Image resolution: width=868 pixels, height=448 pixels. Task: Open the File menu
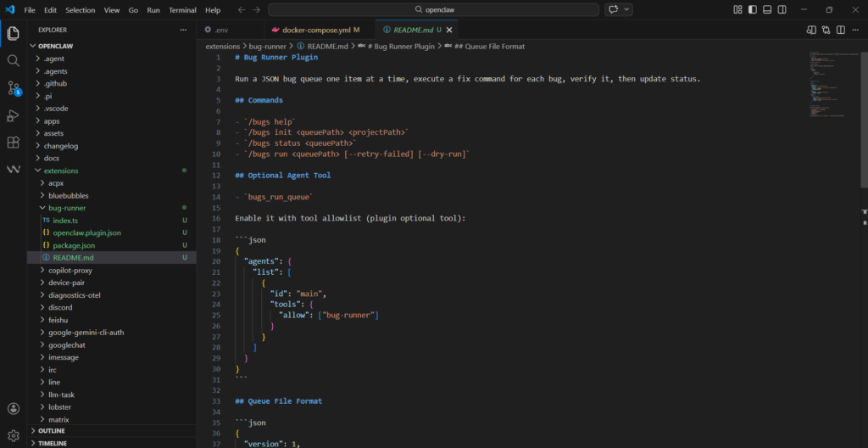pyautogui.click(x=30, y=10)
